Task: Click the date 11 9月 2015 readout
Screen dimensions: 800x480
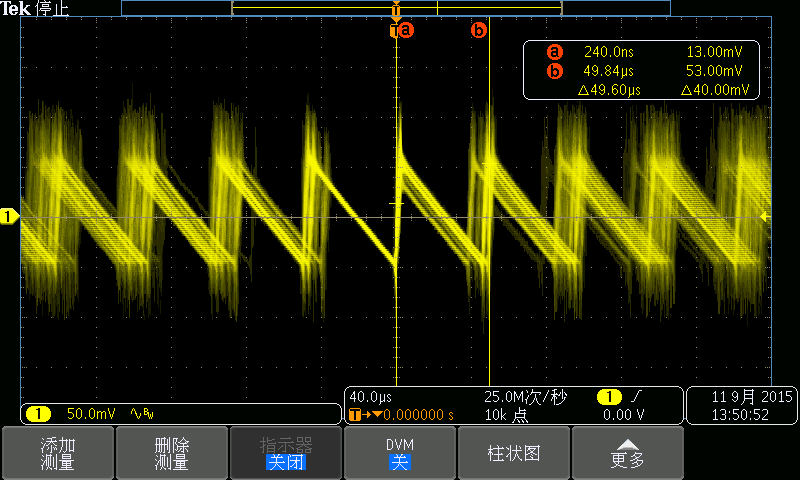Action: click(752, 397)
